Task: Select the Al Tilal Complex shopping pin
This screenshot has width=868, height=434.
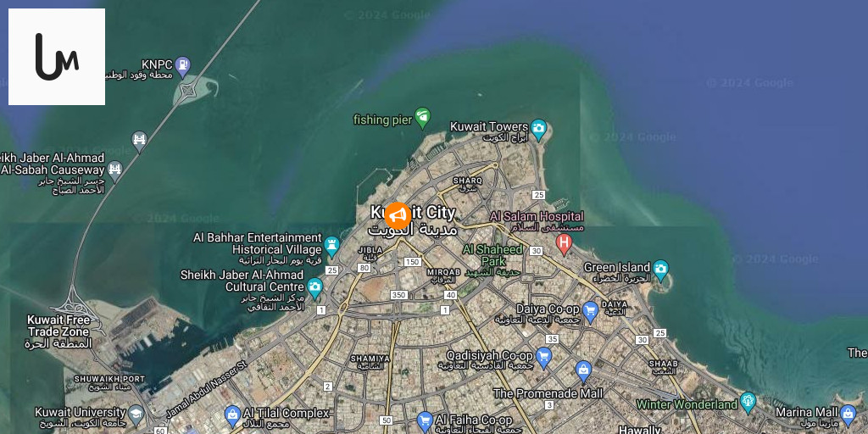Action: point(232,415)
